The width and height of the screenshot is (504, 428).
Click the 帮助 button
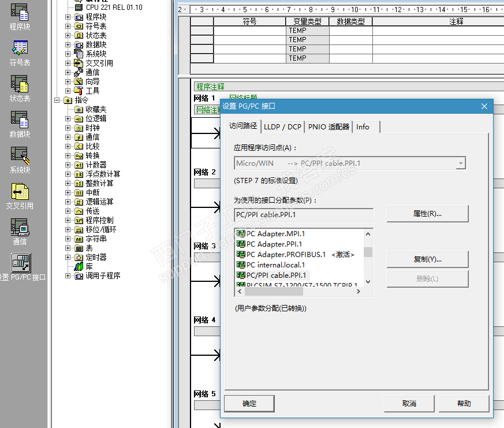click(x=464, y=404)
